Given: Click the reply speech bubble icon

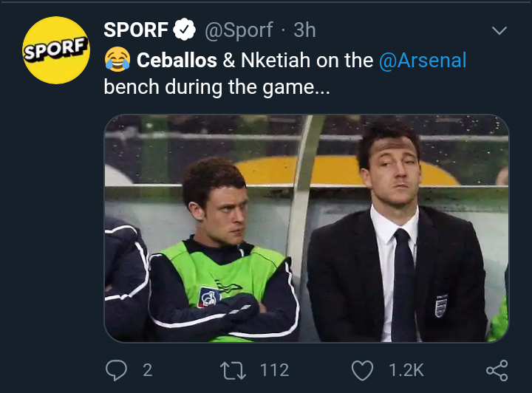Looking at the screenshot, I should click(117, 369).
